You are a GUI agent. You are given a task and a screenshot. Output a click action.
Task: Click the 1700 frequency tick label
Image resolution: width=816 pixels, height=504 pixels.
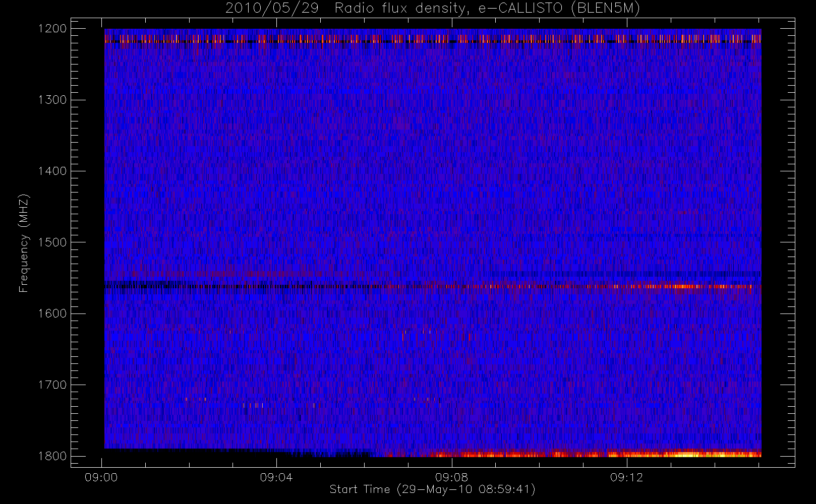pos(53,385)
